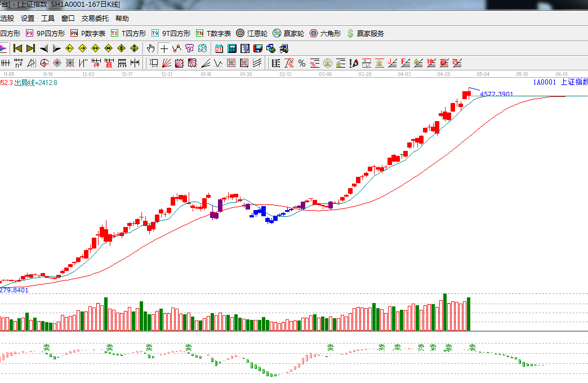Viewport: 588px width, 383px height.
Task: Activate the crosshair cursor tool
Action: click(x=163, y=48)
